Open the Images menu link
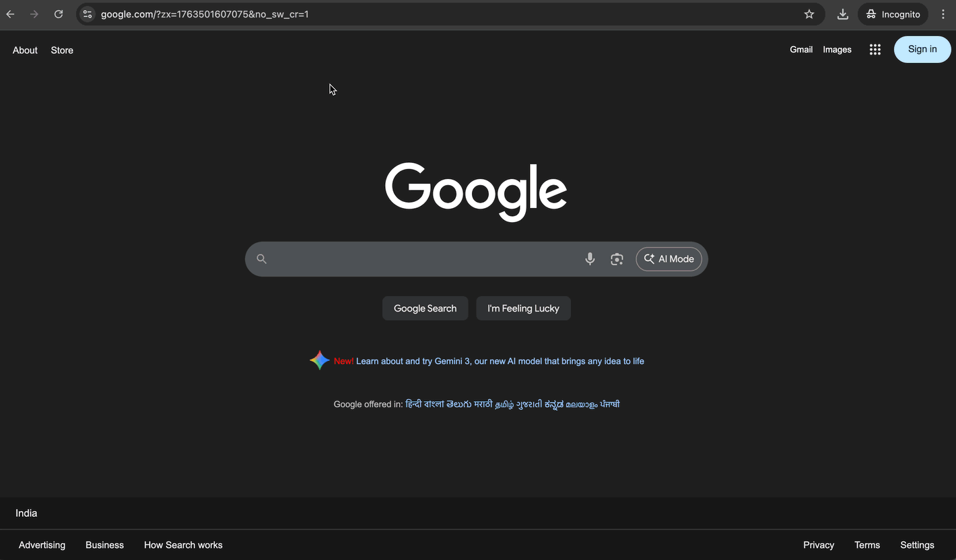 tap(837, 49)
